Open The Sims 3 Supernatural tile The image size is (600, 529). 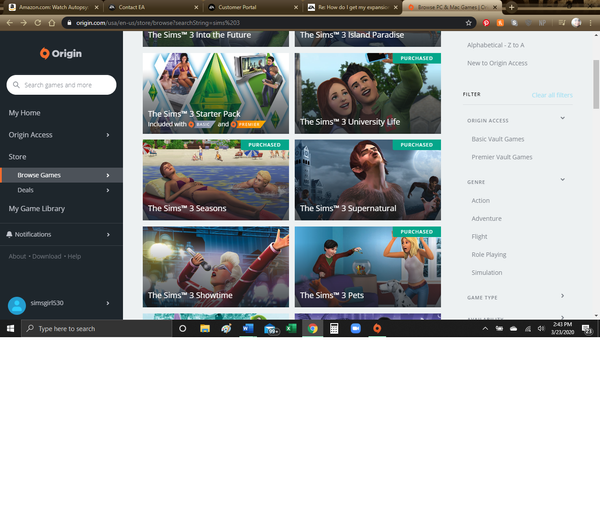[368, 180]
